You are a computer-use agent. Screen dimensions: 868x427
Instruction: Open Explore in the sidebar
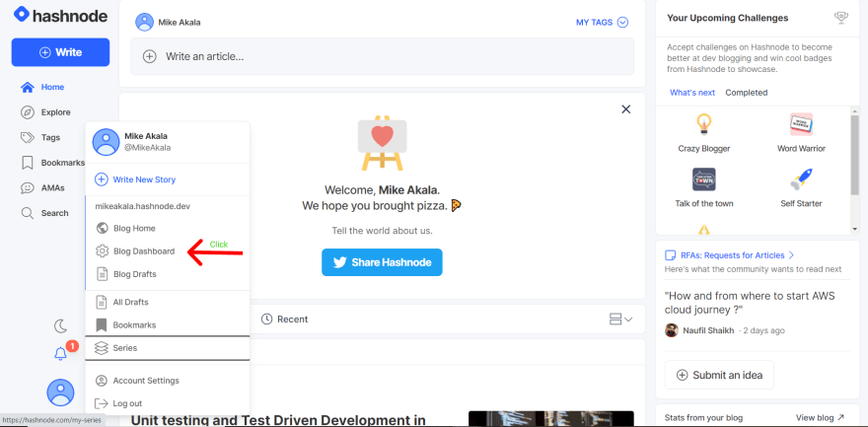45,112
